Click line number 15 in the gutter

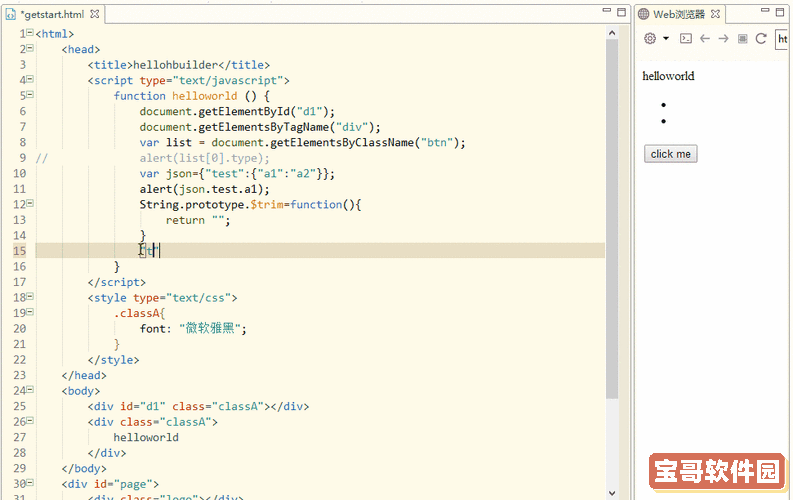(19, 251)
